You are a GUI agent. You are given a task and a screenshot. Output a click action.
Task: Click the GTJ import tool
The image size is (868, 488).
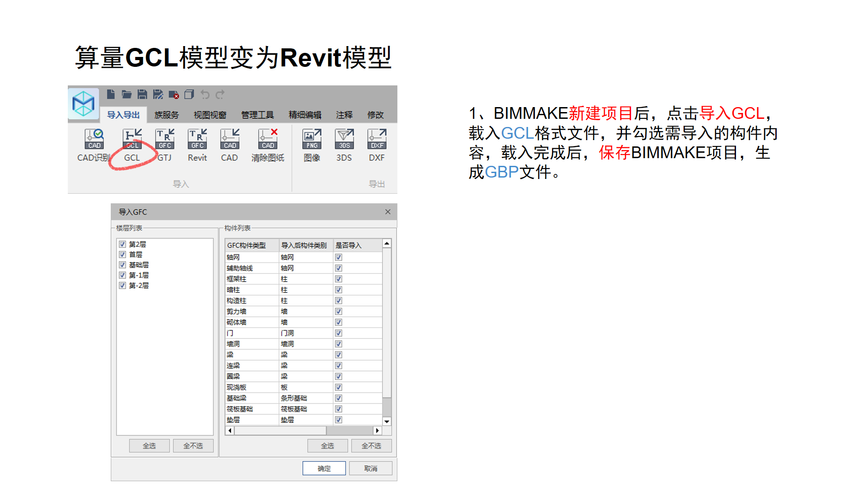[165, 145]
